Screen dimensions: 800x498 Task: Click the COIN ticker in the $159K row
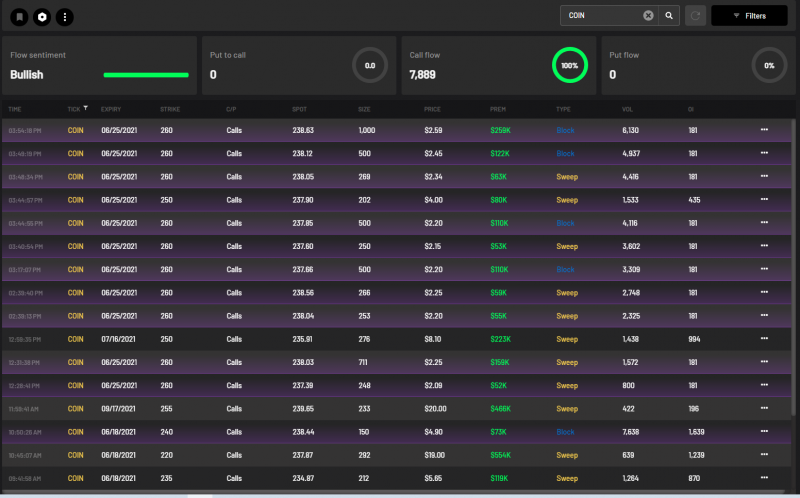pos(76,362)
